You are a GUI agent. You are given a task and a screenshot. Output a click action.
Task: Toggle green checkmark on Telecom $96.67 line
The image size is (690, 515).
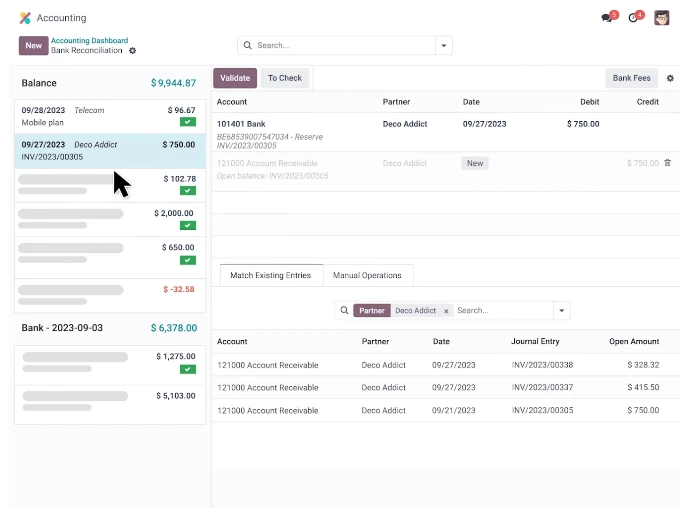pos(187,122)
